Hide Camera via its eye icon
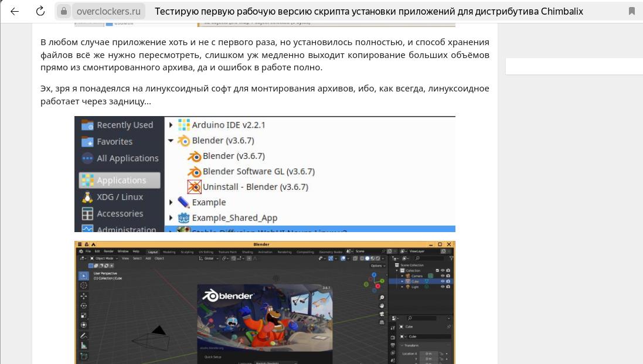Image resolution: width=643 pixels, height=364 pixels. [x=443, y=276]
